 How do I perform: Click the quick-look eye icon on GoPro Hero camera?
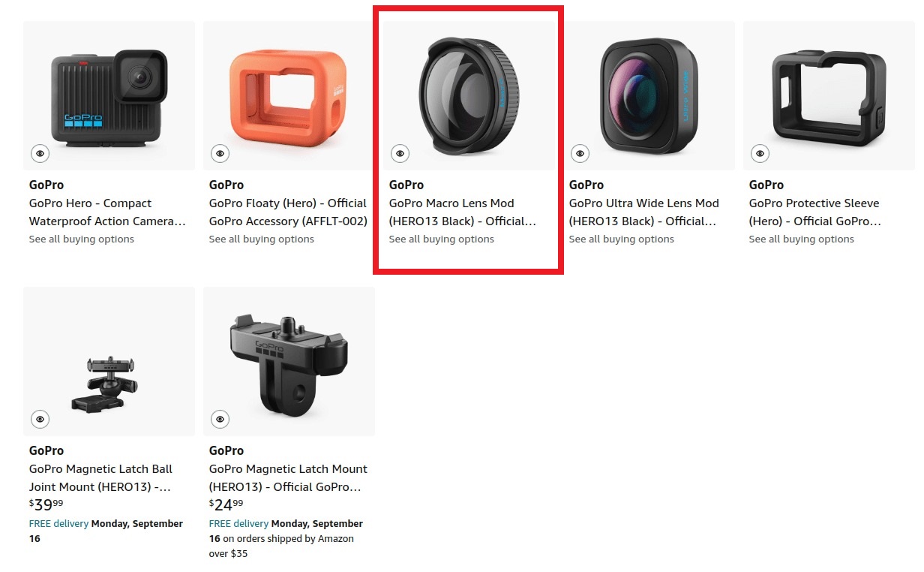pos(40,153)
